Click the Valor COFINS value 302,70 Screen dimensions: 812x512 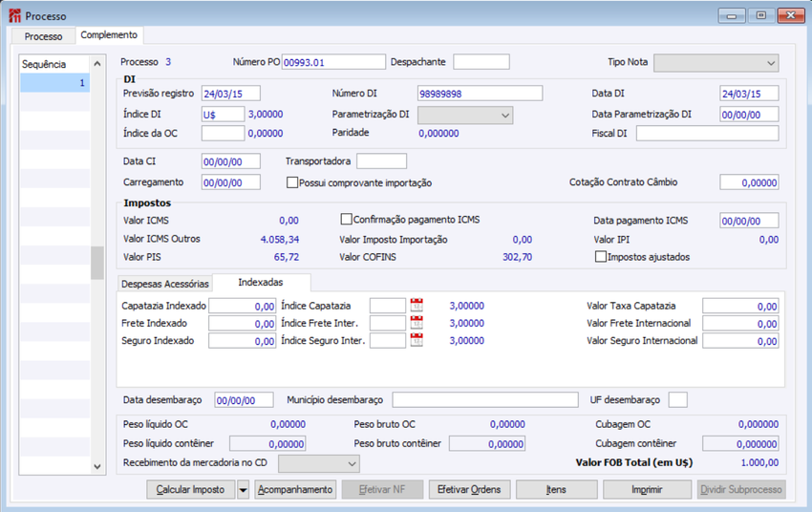[518, 257]
